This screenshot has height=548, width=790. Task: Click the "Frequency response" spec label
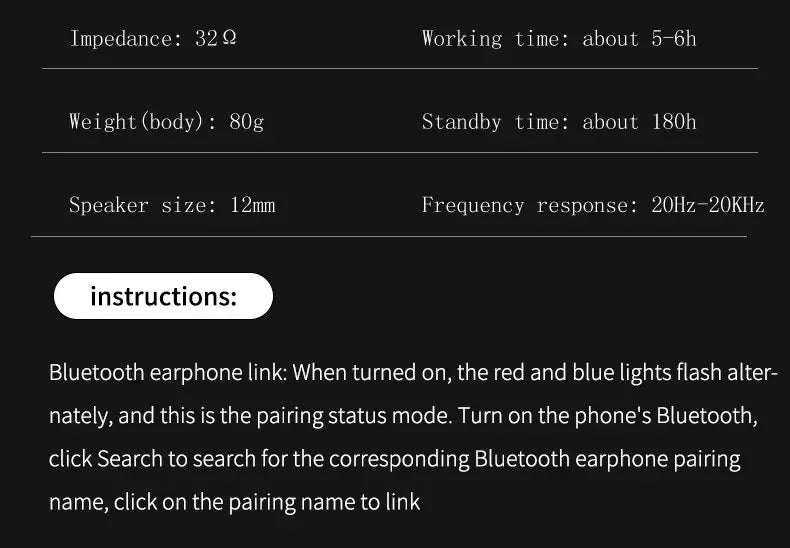(525, 206)
